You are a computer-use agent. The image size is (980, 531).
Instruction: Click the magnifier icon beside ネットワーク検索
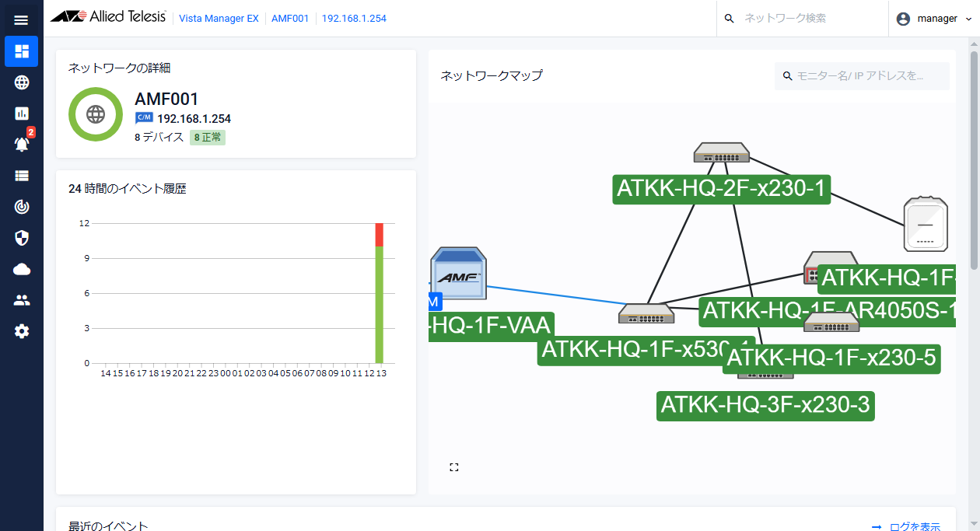(729, 19)
